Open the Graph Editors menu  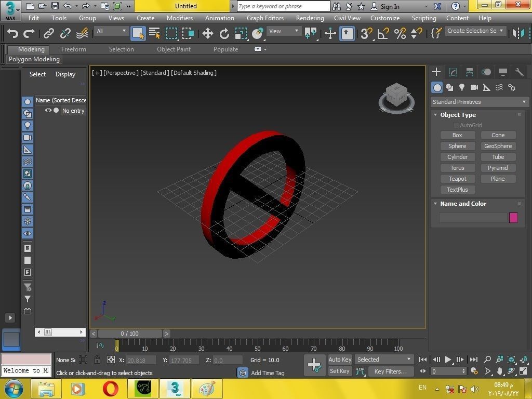[x=265, y=18]
